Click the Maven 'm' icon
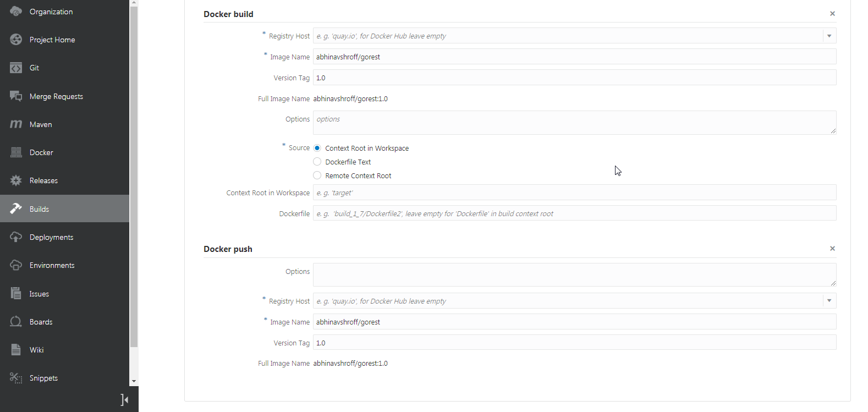 coord(16,124)
